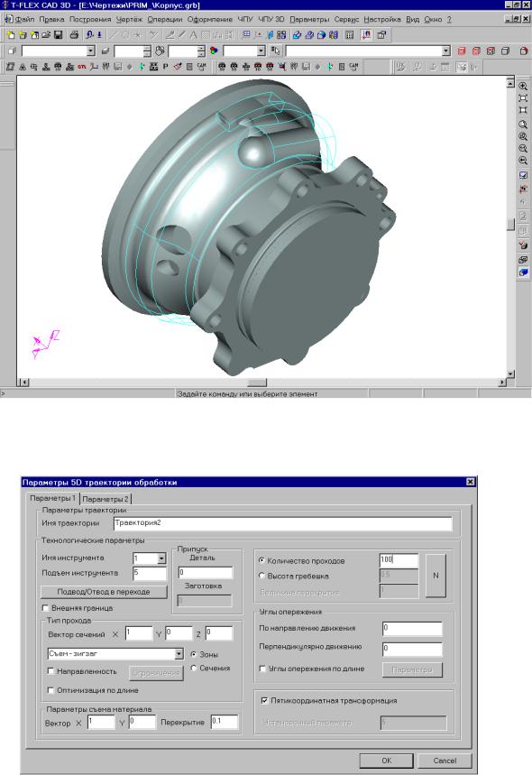
Task: Click the Имя траектории text field
Action: pos(283,523)
